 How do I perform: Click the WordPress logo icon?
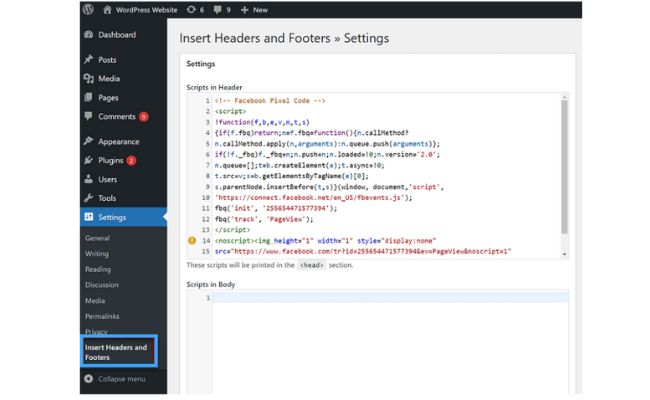point(88,9)
